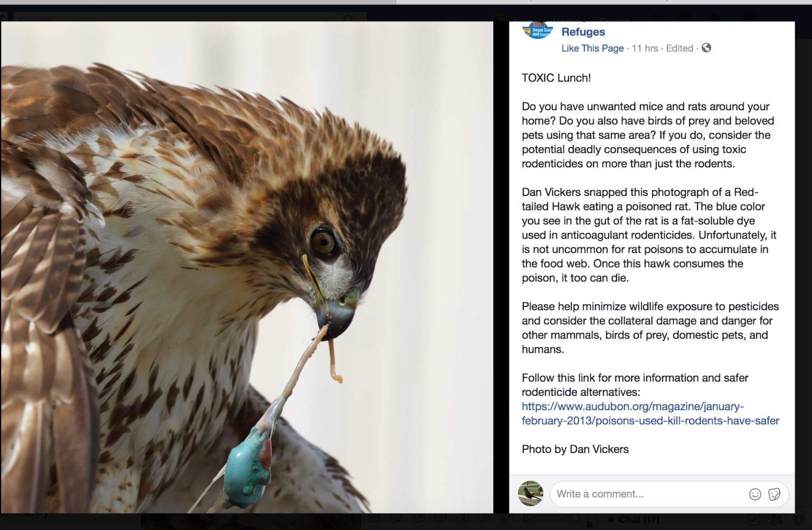
Task: Click Like This Page
Action: pos(592,49)
